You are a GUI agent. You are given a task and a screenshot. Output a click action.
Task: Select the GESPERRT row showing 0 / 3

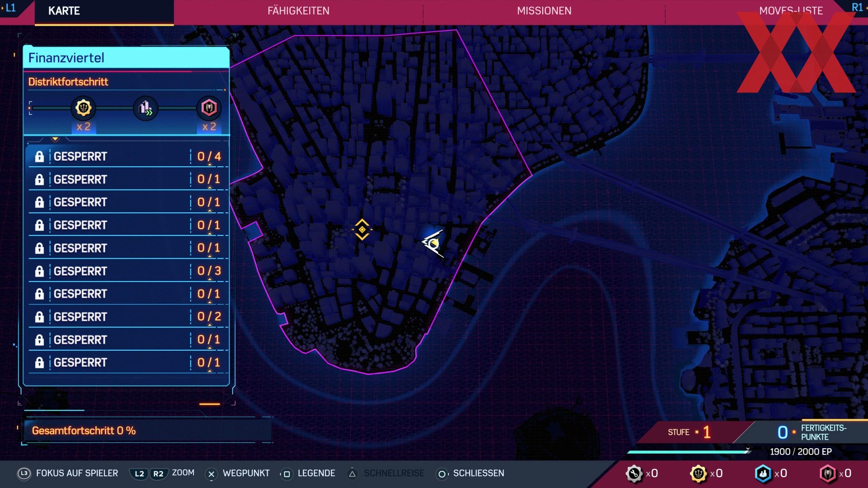[x=128, y=271]
